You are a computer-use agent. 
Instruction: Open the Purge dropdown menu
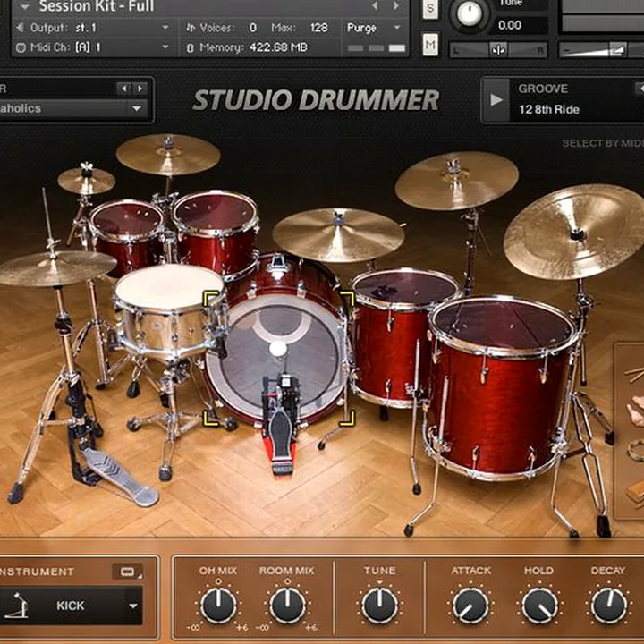click(373, 28)
